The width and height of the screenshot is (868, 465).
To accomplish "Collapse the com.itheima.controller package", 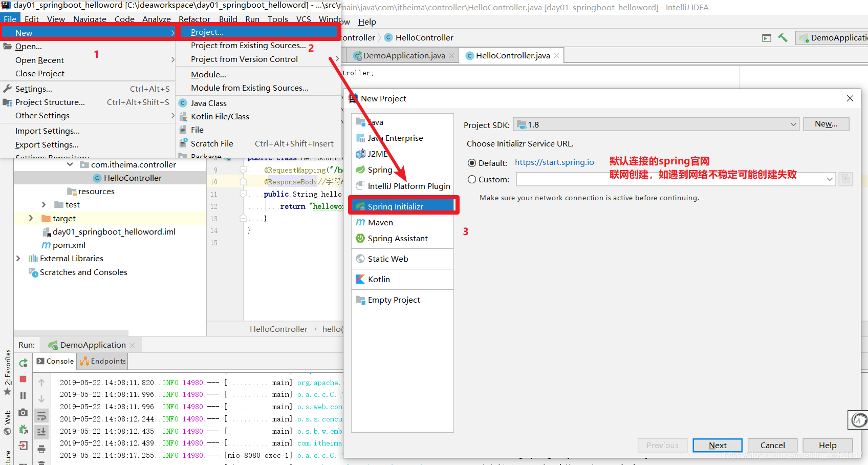I will coord(70,164).
